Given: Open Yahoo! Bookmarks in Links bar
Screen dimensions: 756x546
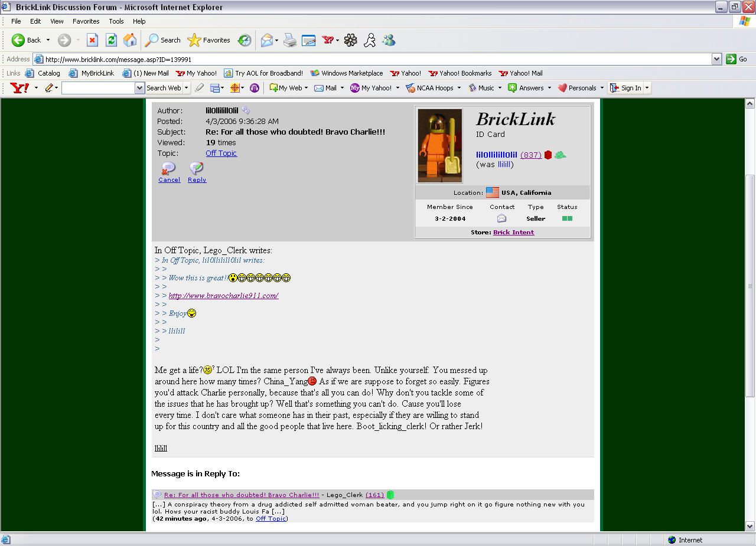Looking at the screenshot, I should (x=460, y=73).
